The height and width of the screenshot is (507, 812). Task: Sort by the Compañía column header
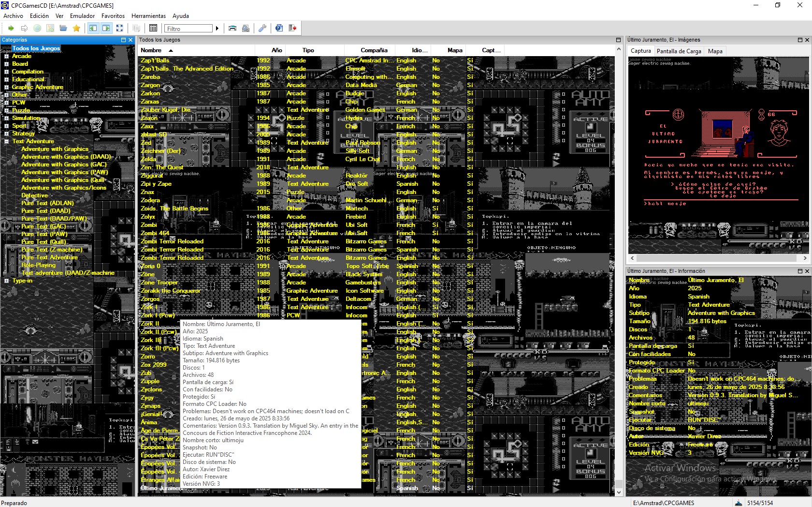tap(370, 50)
